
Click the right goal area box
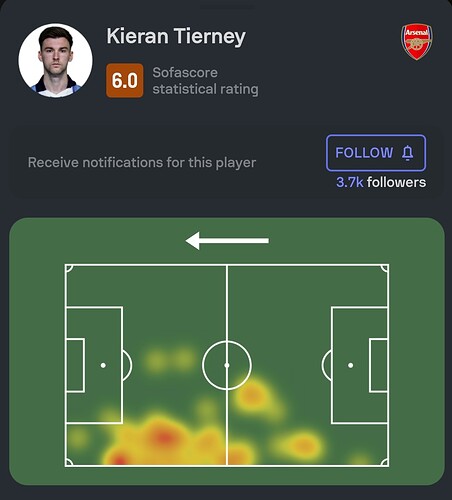point(379,365)
